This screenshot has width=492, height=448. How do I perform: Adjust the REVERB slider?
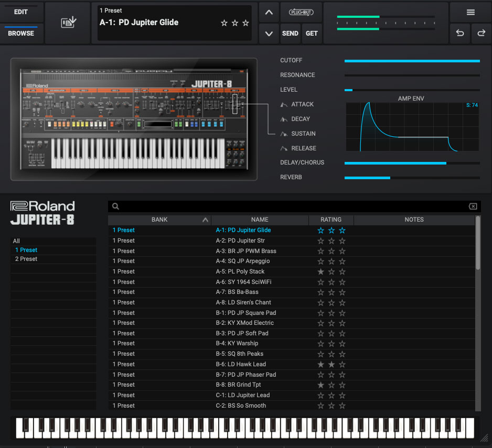click(412, 178)
